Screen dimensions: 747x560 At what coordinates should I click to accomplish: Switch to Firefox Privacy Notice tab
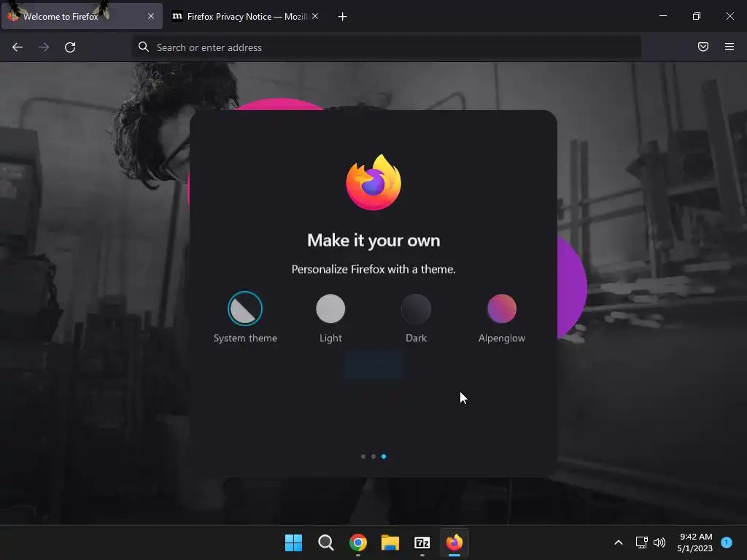coord(245,16)
